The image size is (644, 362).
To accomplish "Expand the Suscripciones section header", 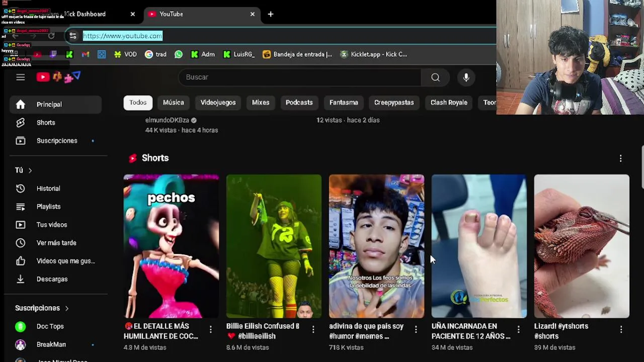I will (x=42, y=308).
